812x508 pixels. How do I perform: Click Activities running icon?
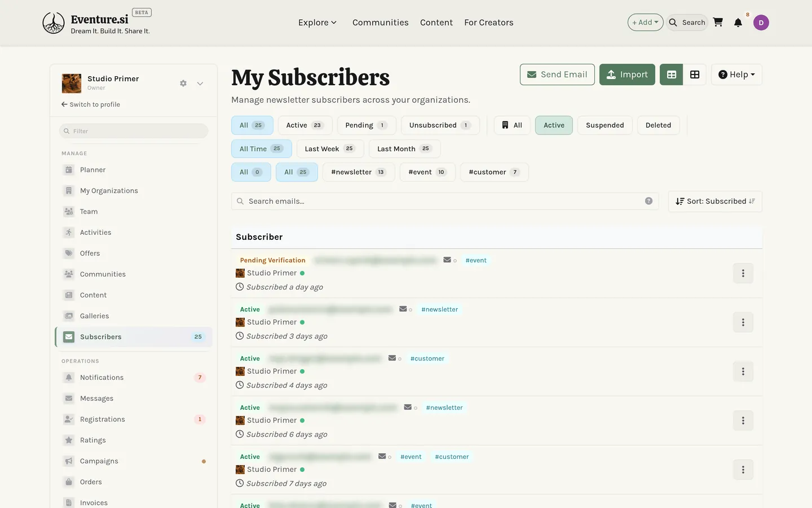point(69,233)
